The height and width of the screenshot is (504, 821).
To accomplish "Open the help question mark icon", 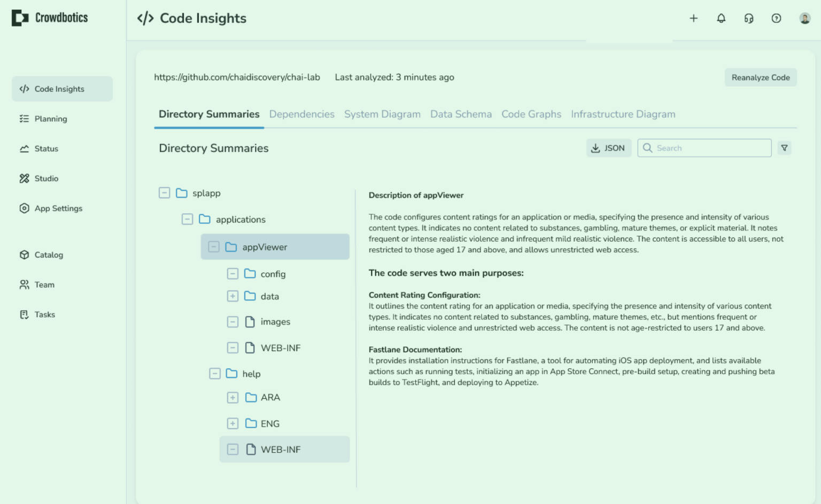I will [x=776, y=18].
